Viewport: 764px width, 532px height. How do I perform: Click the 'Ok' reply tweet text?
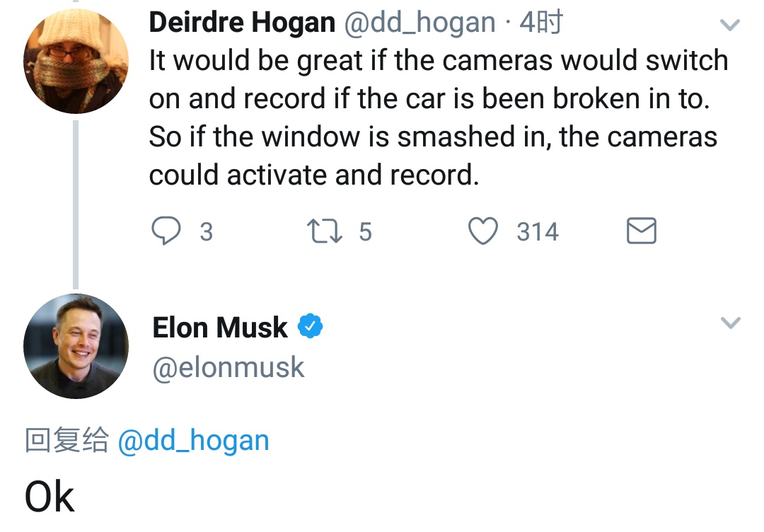[50, 497]
